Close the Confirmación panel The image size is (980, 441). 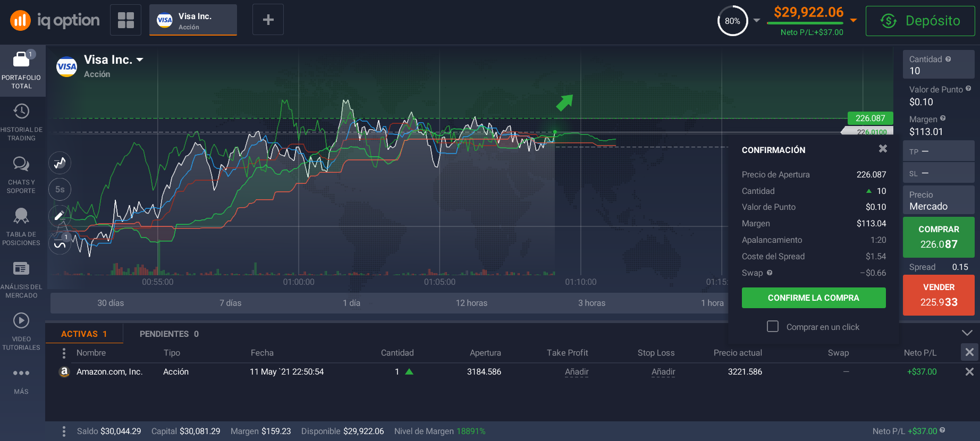click(883, 149)
